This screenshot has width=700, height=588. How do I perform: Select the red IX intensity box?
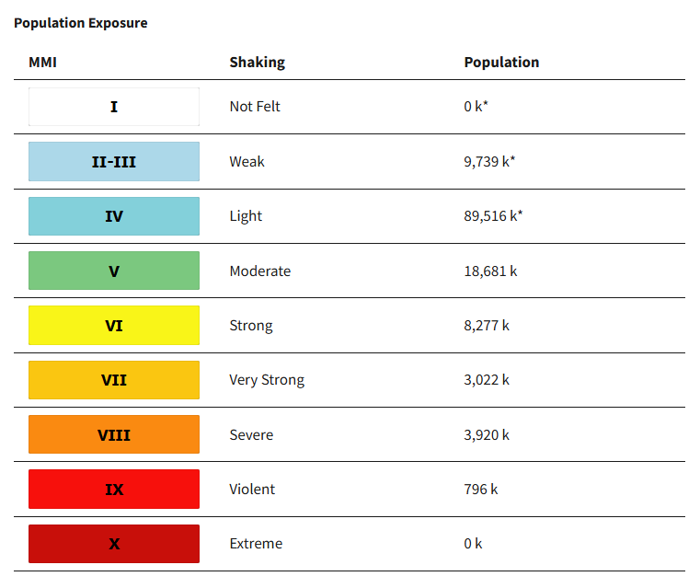(x=114, y=490)
